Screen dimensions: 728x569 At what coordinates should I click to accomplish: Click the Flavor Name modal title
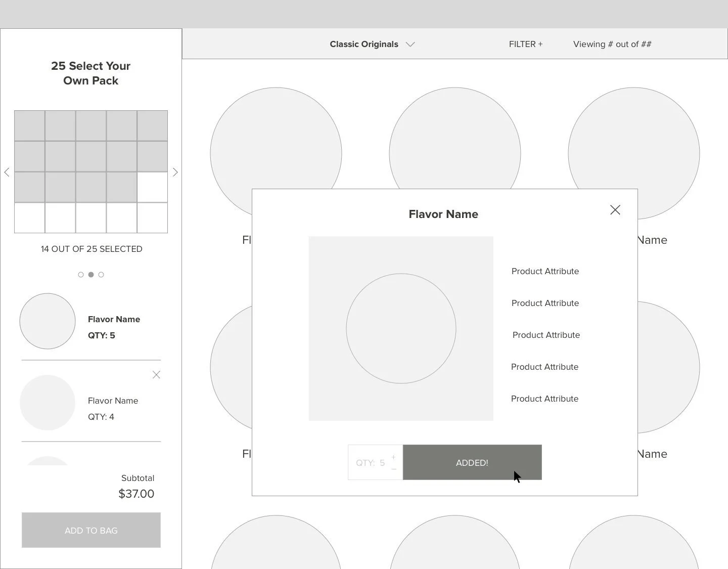pos(443,214)
